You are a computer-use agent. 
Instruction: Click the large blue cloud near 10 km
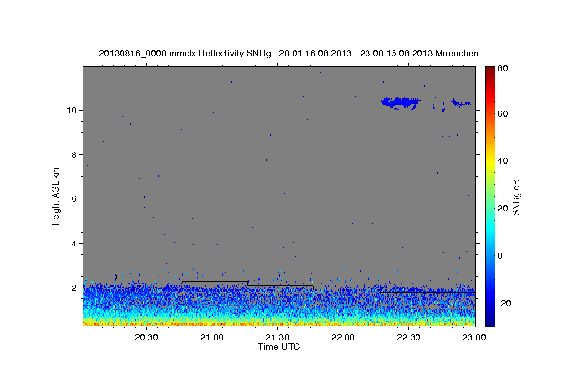(x=401, y=103)
